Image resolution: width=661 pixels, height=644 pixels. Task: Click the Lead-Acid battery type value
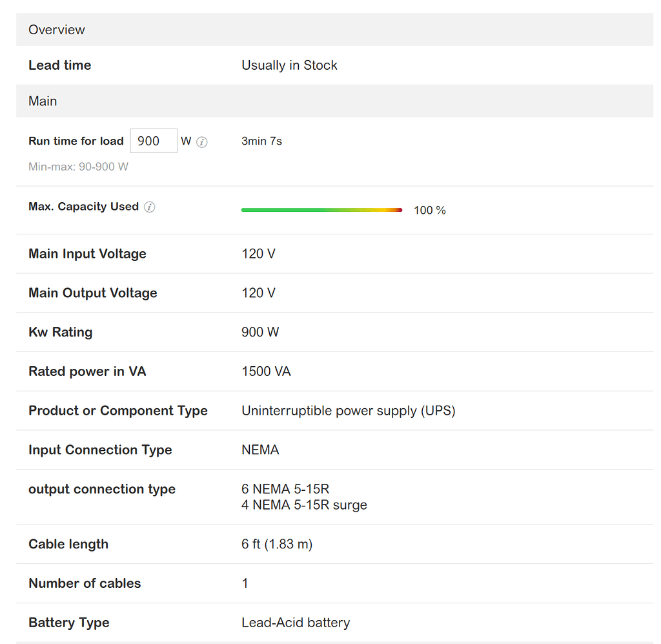tap(296, 623)
